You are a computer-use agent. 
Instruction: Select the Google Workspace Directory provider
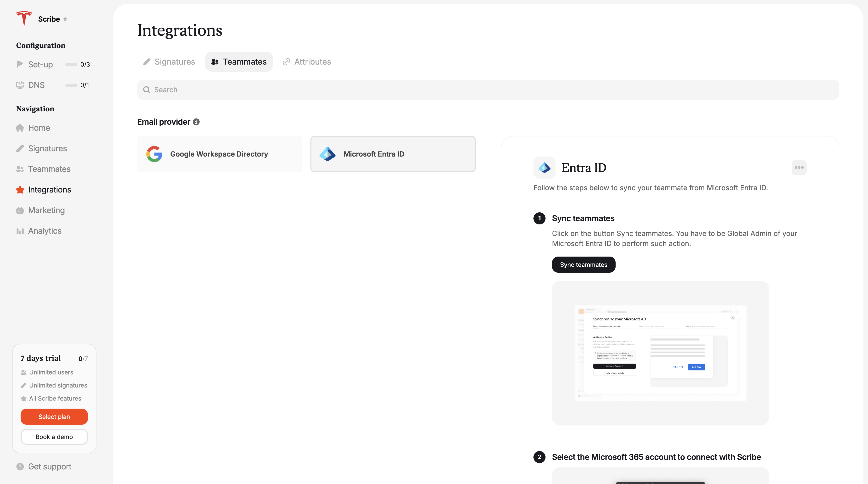219,154
